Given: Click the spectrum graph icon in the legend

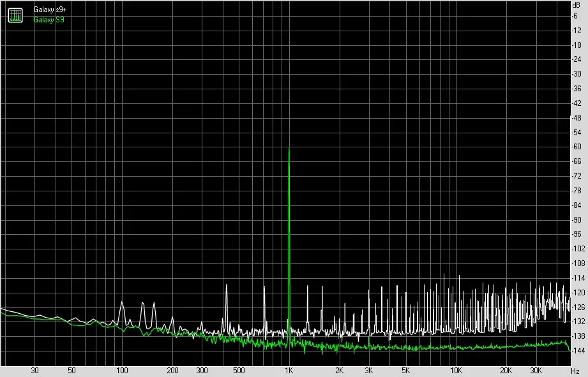Looking at the screenshot, I should click(15, 15).
